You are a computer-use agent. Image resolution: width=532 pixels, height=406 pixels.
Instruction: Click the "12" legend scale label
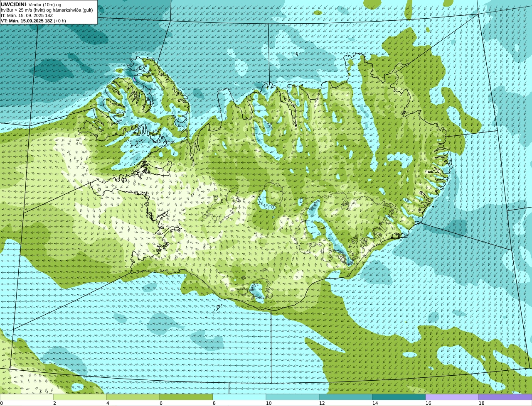tap(322, 403)
